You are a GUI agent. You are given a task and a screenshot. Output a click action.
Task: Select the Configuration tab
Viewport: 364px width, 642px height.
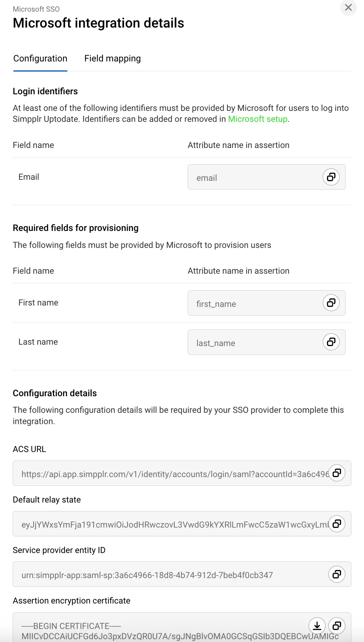pos(40,59)
